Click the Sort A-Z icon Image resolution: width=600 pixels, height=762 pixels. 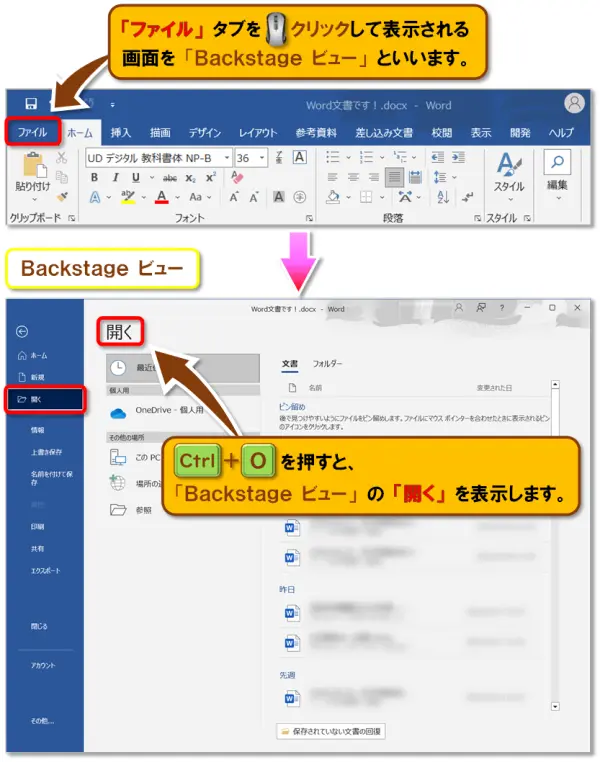443,197
